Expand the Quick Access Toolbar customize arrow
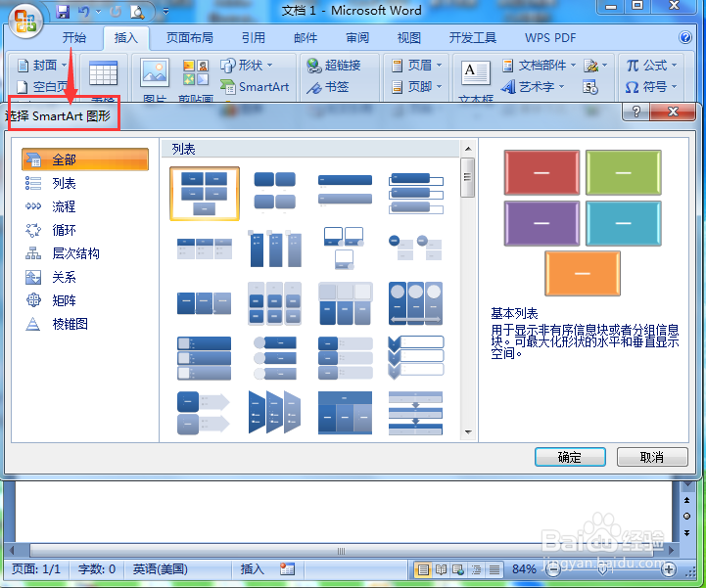Image resolution: width=706 pixels, height=588 pixels. click(x=165, y=11)
